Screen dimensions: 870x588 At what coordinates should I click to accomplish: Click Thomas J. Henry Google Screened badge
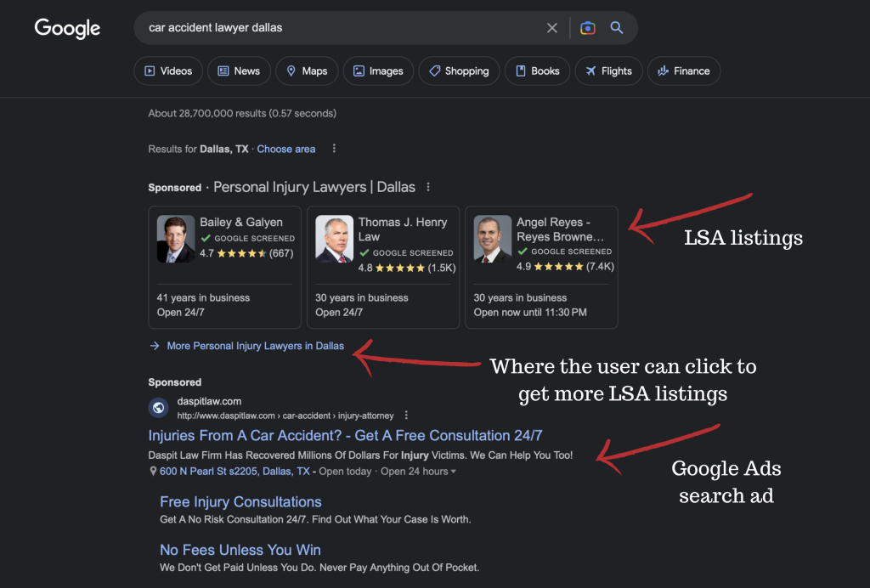click(x=406, y=253)
